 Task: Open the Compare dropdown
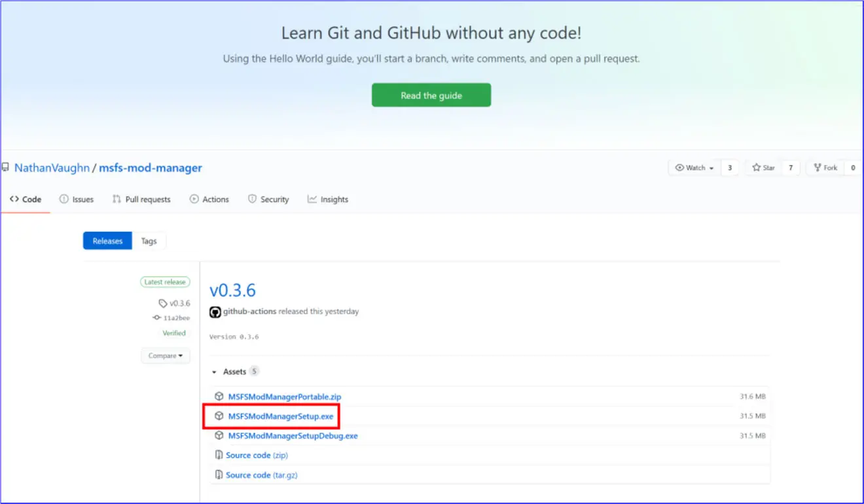pyautogui.click(x=166, y=355)
